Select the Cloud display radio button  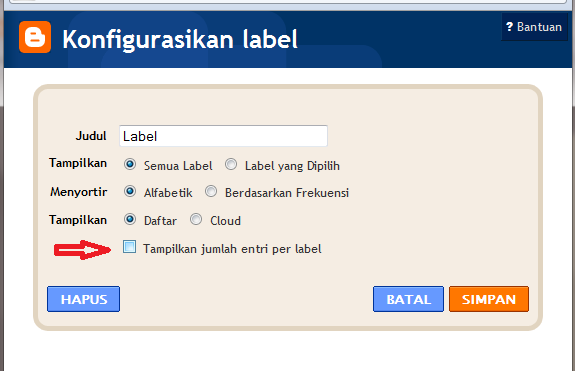196,219
